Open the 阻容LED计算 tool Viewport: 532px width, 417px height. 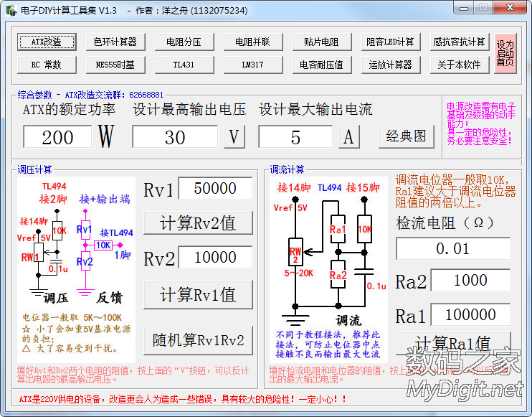[x=391, y=42]
